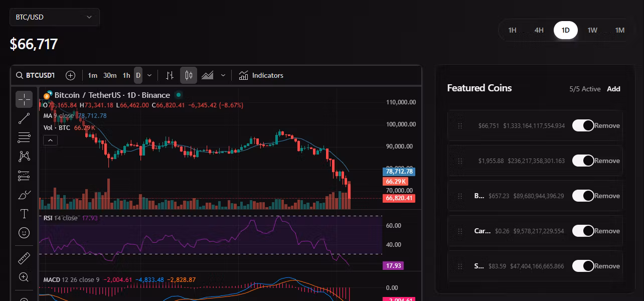Select the crosshair cursor tool
Image resolution: width=644 pixels, height=301 pixels.
pyautogui.click(x=24, y=99)
